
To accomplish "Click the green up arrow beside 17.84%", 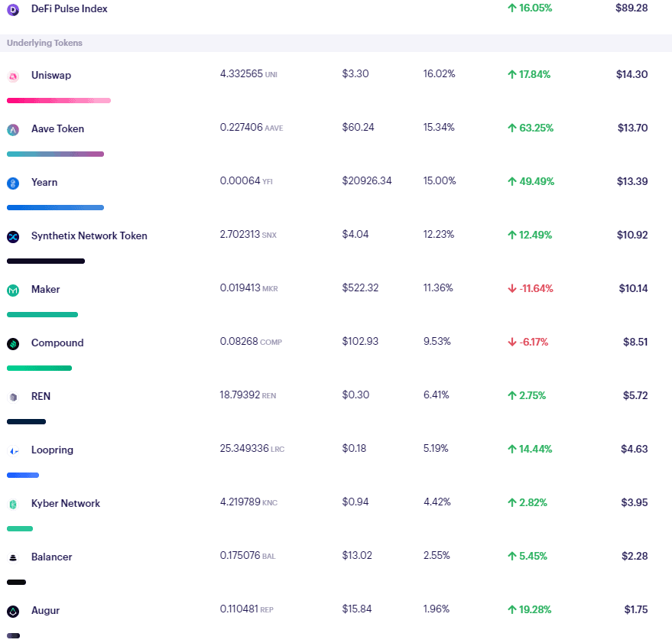I will [x=511, y=75].
